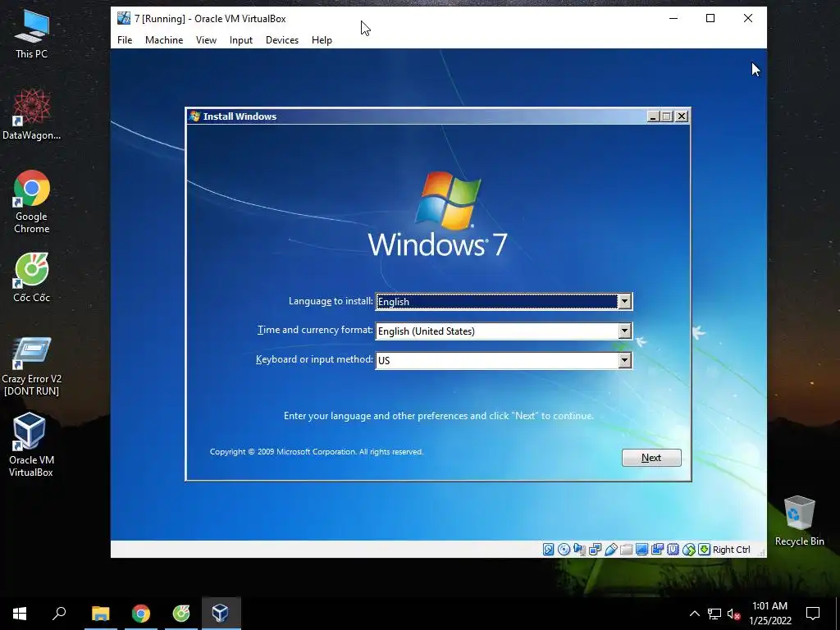The width and height of the screenshot is (840, 630).
Task: Select the Google Chrome desktop shortcut
Action: [x=32, y=202]
